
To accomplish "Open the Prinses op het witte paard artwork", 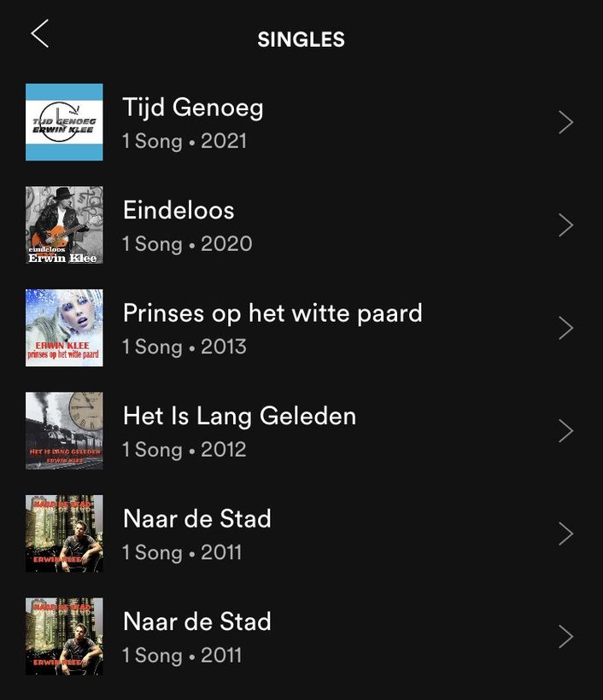I will tap(64, 328).
